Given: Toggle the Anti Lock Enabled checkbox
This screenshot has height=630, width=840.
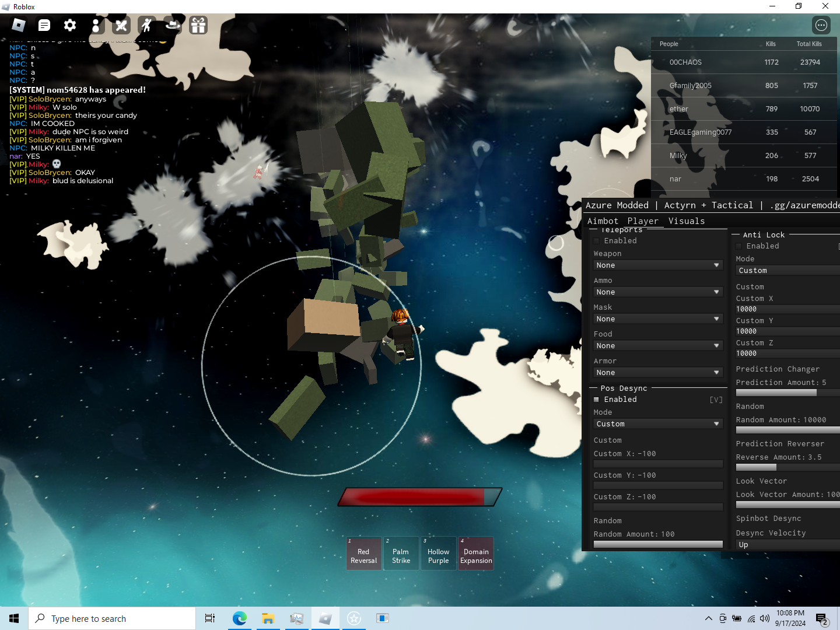Looking at the screenshot, I should [738, 246].
